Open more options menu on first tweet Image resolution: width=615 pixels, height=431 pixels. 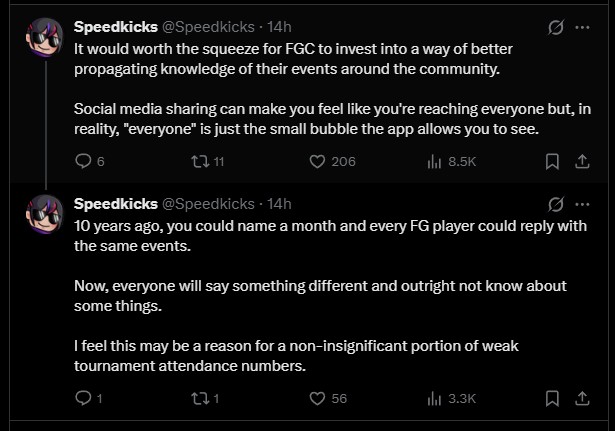[x=583, y=26]
